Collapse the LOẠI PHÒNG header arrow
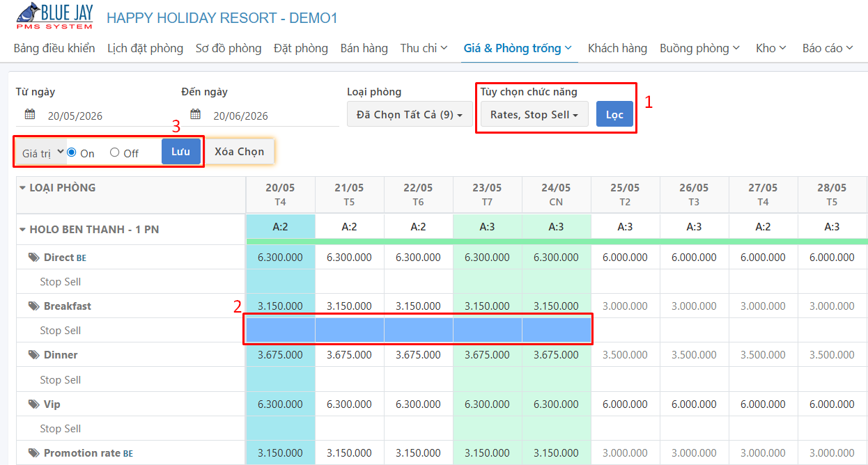The width and height of the screenshot is (868, 465). tap(22, 188)
